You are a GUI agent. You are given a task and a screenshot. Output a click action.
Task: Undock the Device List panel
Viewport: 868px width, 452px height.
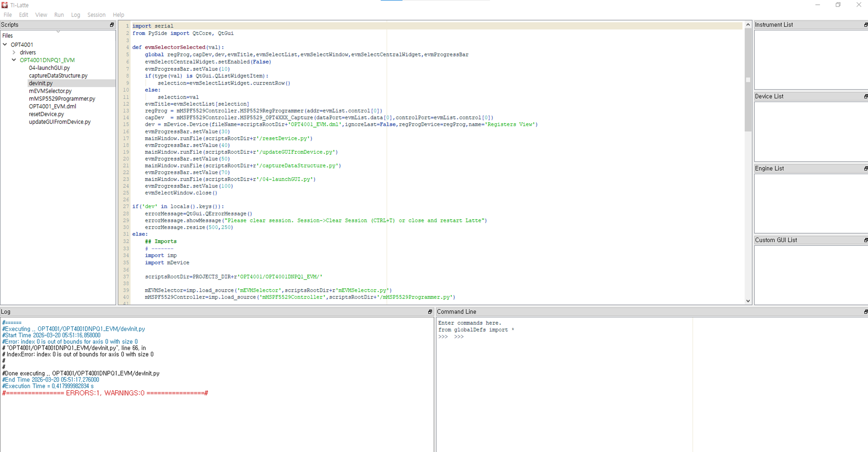pyautogui.click(x=865, y=96)
